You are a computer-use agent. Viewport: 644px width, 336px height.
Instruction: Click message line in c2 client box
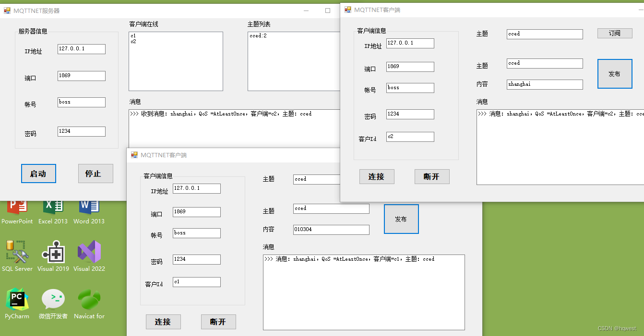coord(561,114)
